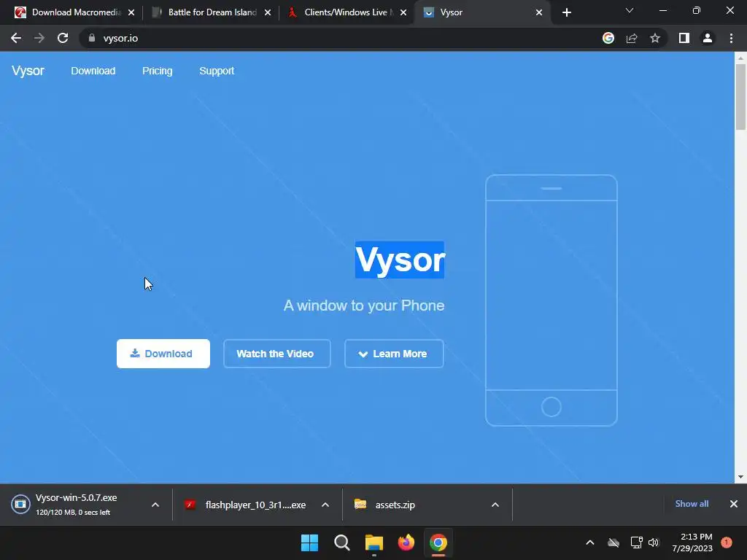Close the Download Macromedia tab
Screen dimensions: 747x560
(131, 12)
